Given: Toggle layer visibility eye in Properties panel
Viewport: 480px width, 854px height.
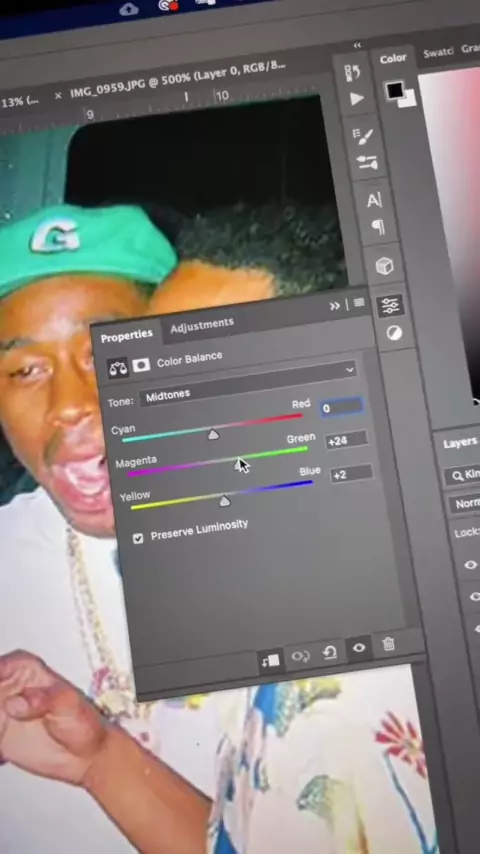Looking at the screenshot, I should point(359,648).
